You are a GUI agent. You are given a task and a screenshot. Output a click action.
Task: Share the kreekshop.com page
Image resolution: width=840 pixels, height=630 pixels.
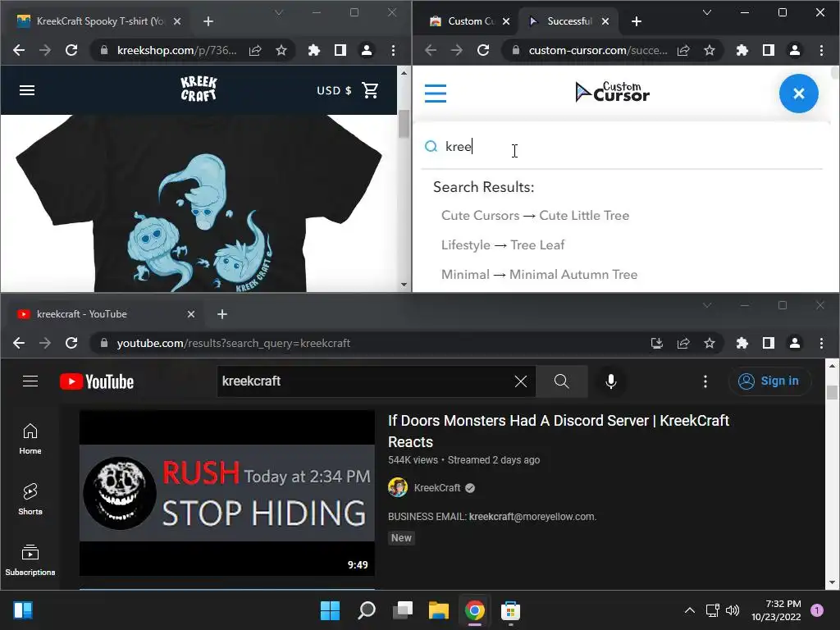click(256, 50)
